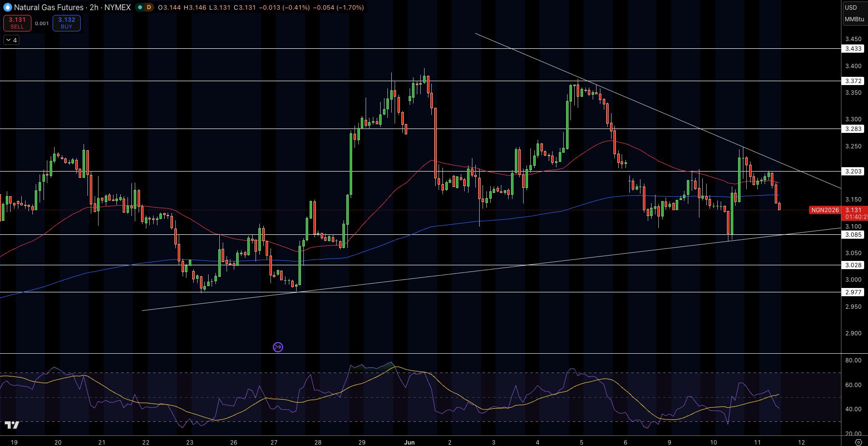
Task: Click the 12 date label on time axis
Action: point(801,442)
